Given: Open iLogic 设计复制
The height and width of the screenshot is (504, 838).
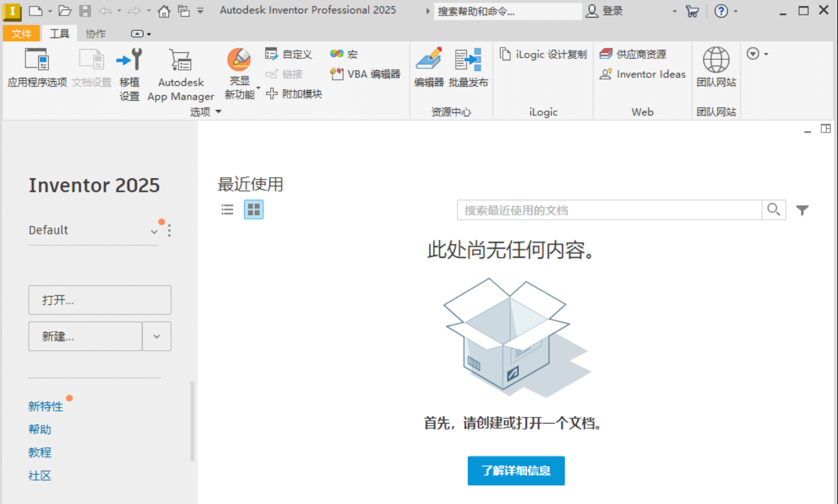Looking at the screenshot, I should 543,54.
